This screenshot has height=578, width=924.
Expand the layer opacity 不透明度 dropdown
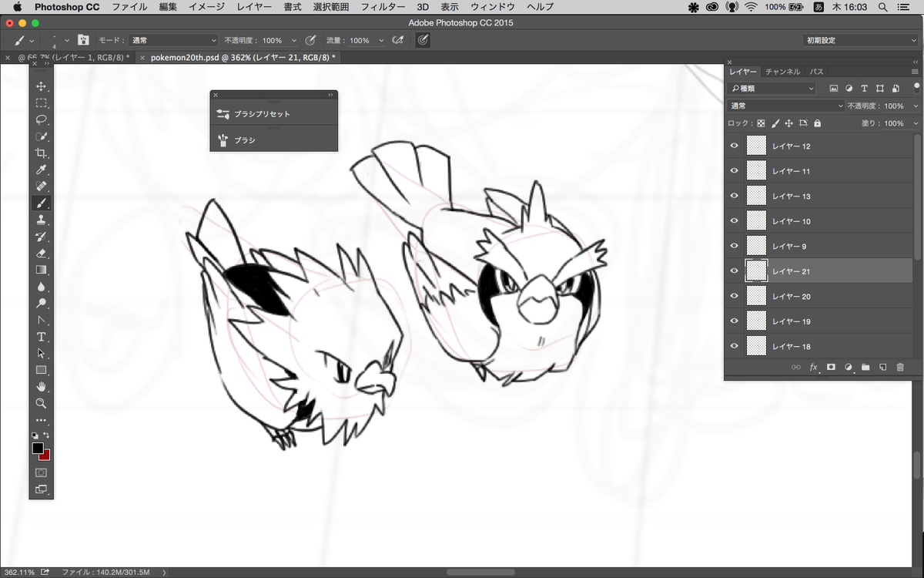tap(916, 106)
